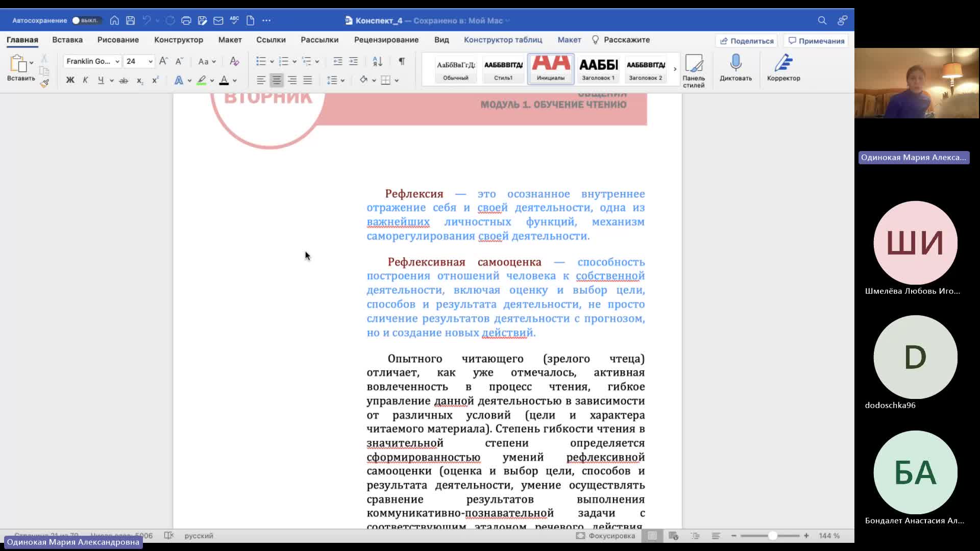Image resolution: width=980 pixels, height=551 pixels.
Task: Click the Поделиться button
Action: [x=746, y=41]
